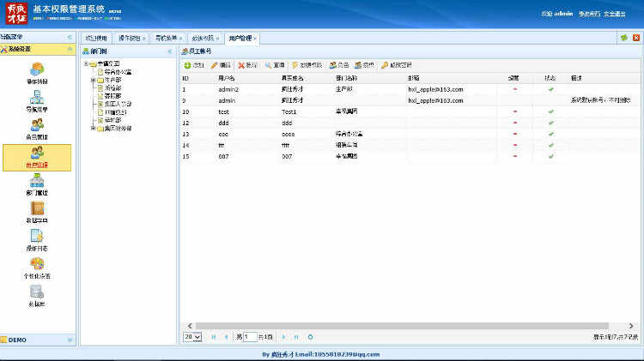Open the database icon in sidebar

[37, 292]
